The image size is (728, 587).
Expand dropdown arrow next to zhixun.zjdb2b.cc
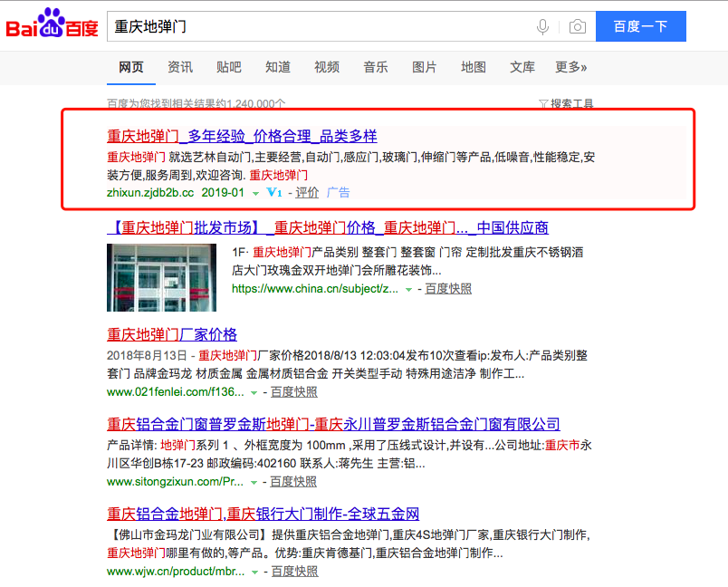pyautogui.click(x=255, y=193)
